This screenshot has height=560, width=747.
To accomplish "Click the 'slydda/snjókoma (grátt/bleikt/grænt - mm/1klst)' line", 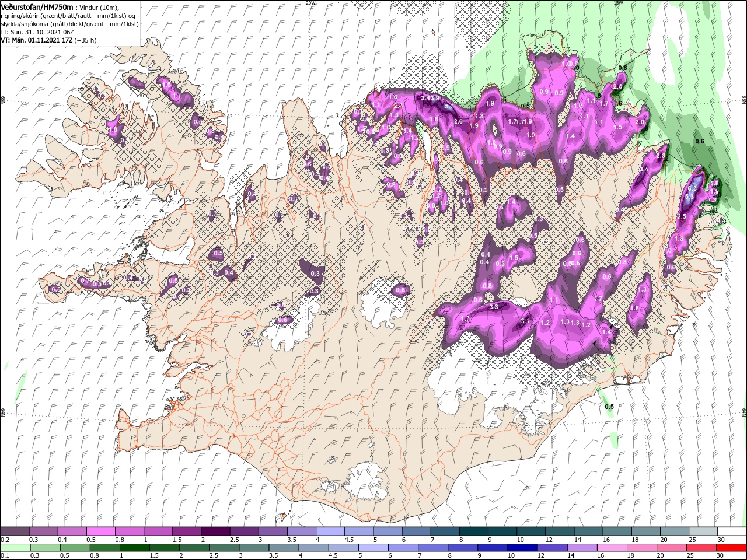I will point(69,24).
